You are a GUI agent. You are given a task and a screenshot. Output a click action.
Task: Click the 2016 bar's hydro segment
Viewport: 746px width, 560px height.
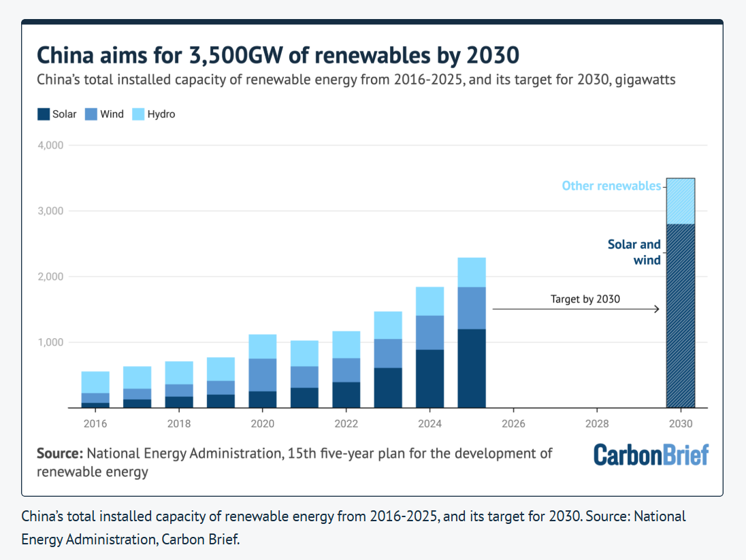tap(95, 382)
